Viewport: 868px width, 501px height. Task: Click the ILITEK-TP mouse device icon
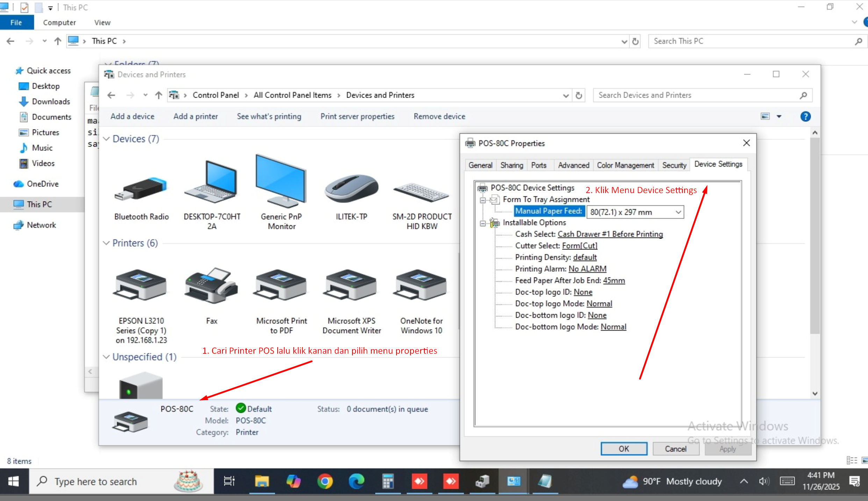pos(351,189)
